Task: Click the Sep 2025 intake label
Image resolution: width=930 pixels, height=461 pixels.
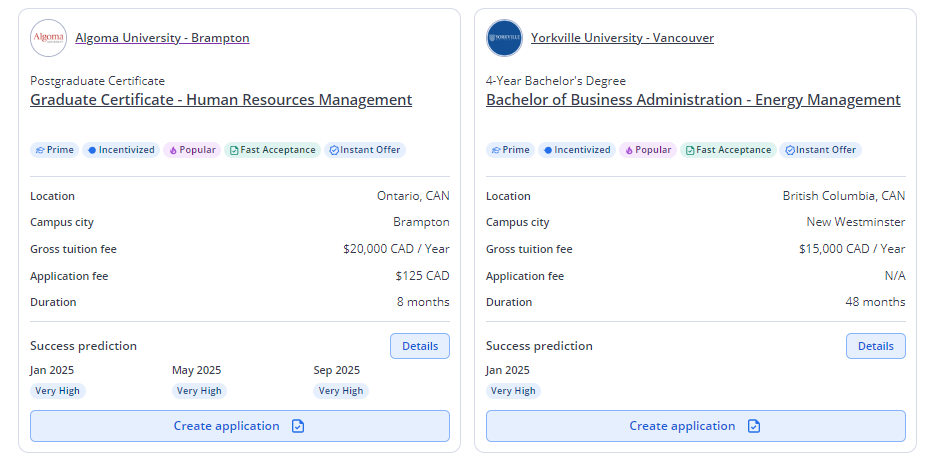Action: [337, 370]
